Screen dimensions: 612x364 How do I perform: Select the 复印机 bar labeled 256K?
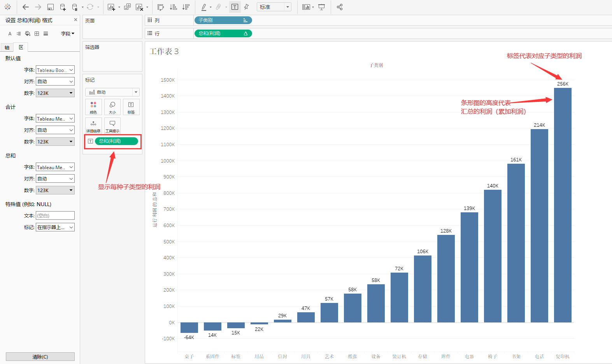pyautogui.click(x=563, y=205)
